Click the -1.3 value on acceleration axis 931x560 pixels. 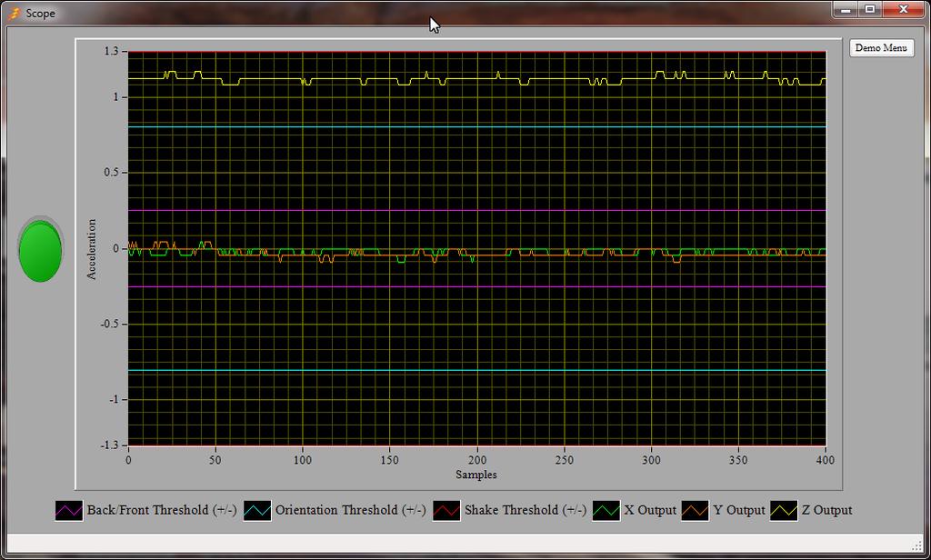(x=110, y=445)
